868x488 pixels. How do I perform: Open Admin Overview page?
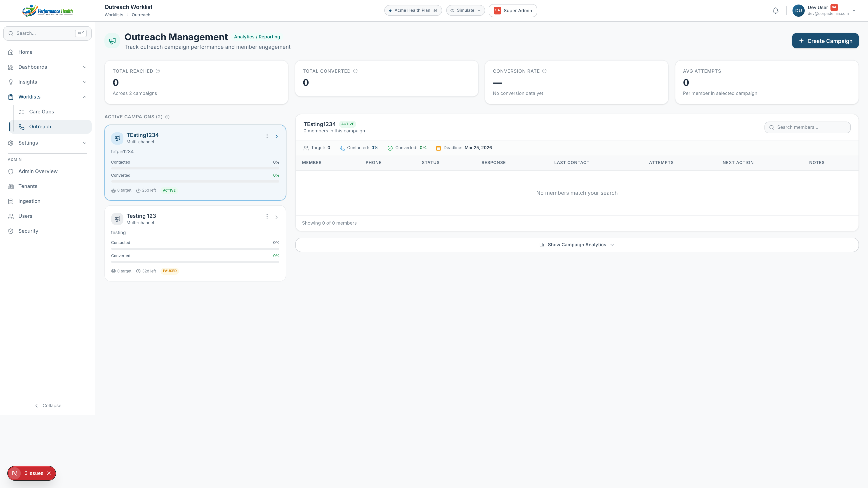(47, 171)
